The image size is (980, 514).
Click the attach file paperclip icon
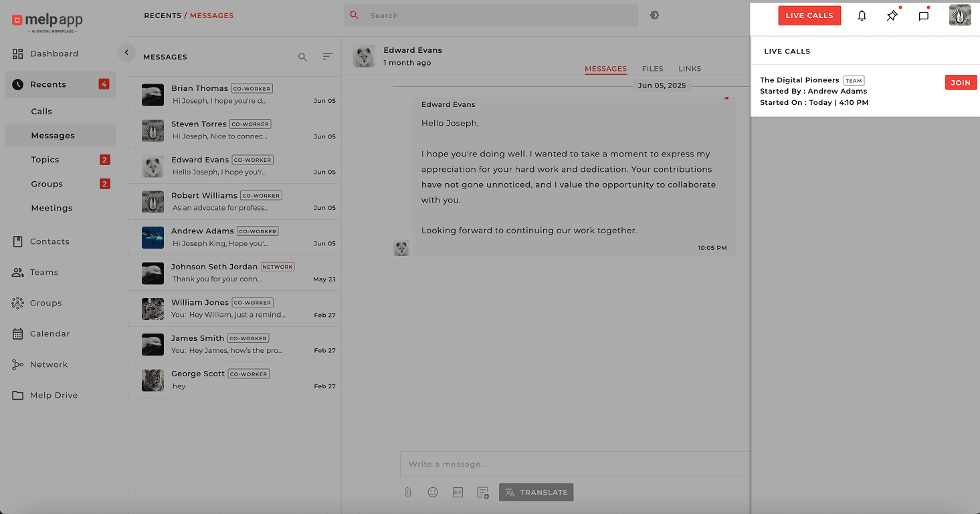(408, 493)
